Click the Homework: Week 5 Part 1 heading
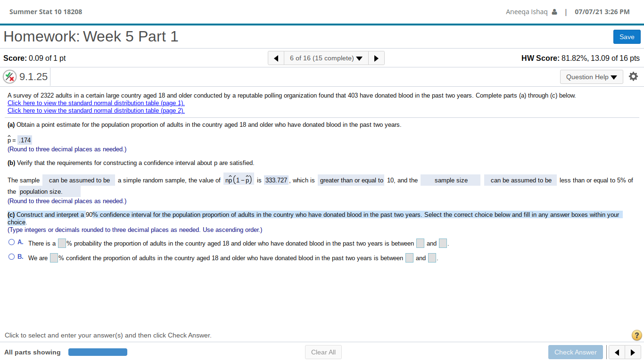 [91, 36]
